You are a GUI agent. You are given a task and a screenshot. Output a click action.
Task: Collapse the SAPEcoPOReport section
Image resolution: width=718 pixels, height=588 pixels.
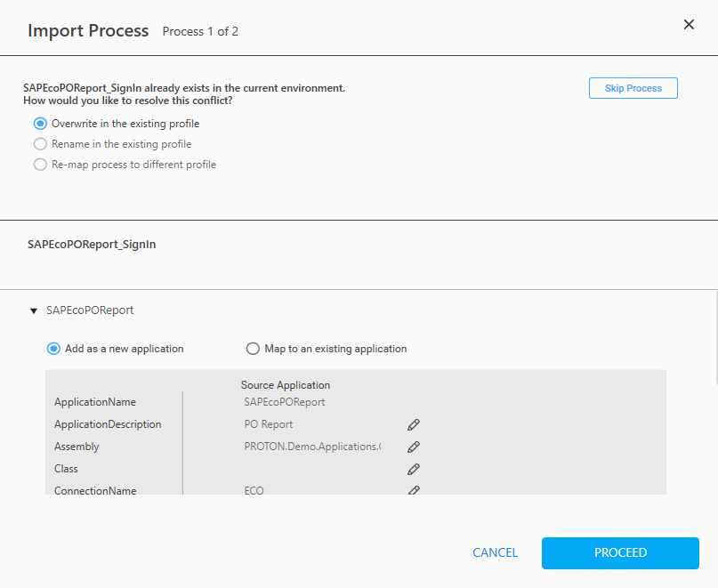[34, 311]
